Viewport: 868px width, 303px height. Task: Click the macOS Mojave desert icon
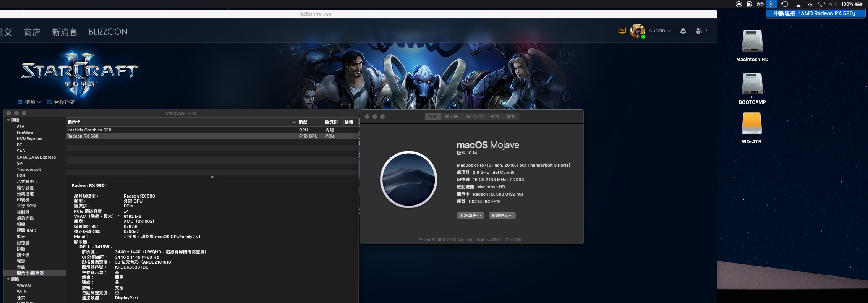click(408, 179)
